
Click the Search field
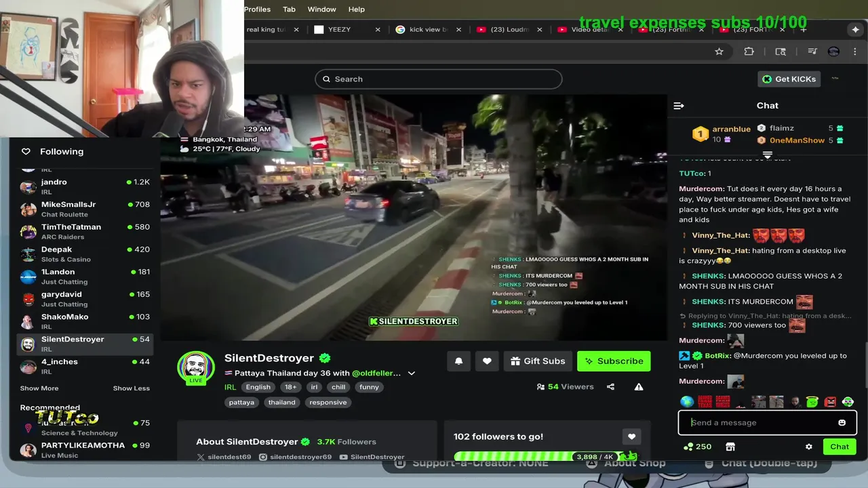(438, 79)
